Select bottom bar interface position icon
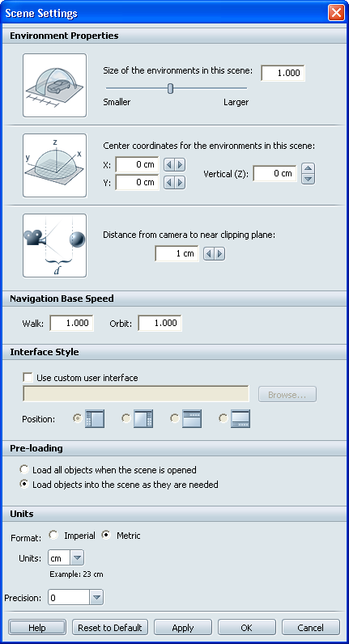This screenshot has height=644, width=349. [x=240, y=419]
